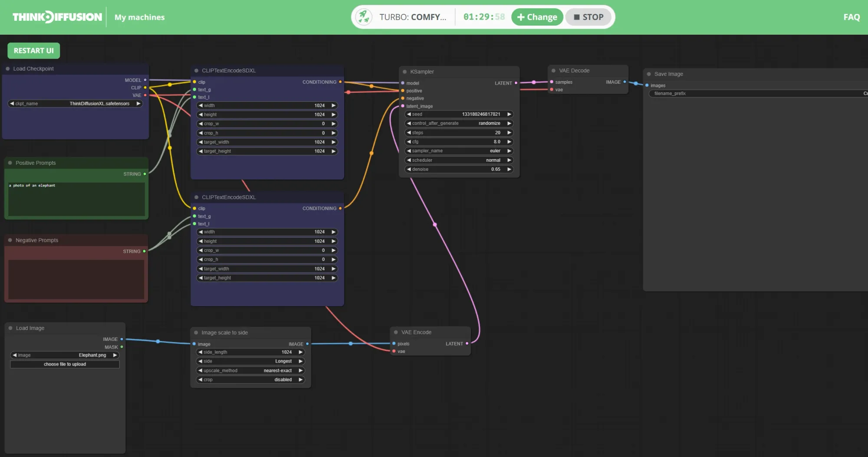Open the FAQ page
The height and width of the screenshot is (457, 868).
[x=851, y=17]
